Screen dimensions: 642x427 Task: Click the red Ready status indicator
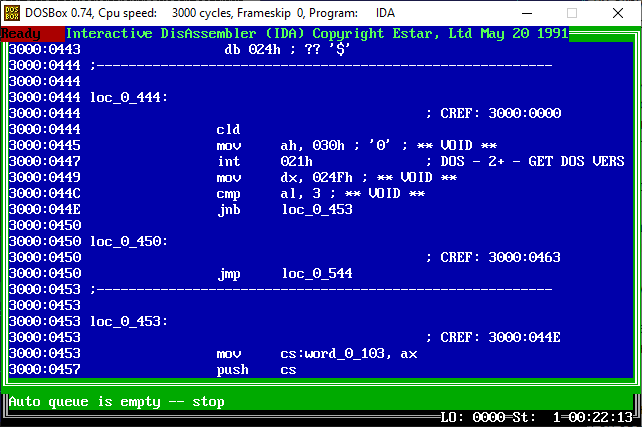(33, 34)
